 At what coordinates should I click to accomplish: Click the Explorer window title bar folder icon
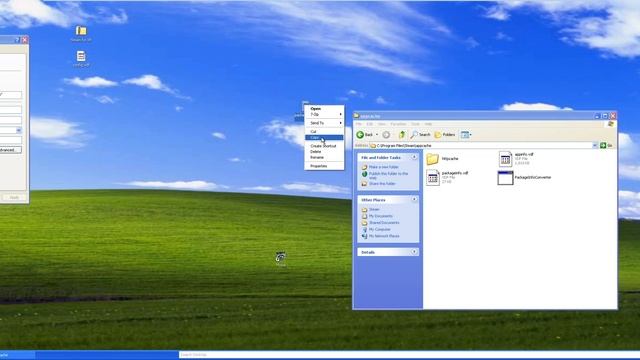click(356, 116)
